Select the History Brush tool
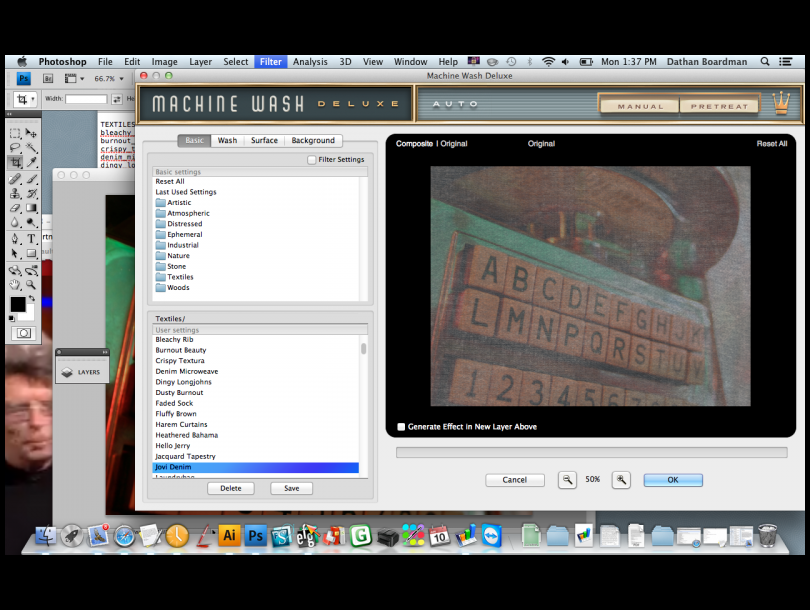This screenshot has height=610, width=810. [x=32, y=194]
